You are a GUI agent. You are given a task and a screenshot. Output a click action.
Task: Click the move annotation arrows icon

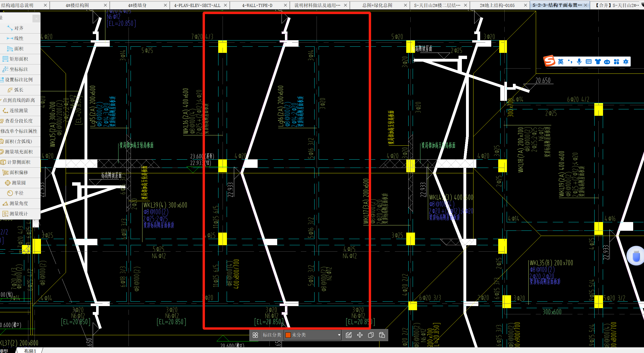click(x=360, y=335)
